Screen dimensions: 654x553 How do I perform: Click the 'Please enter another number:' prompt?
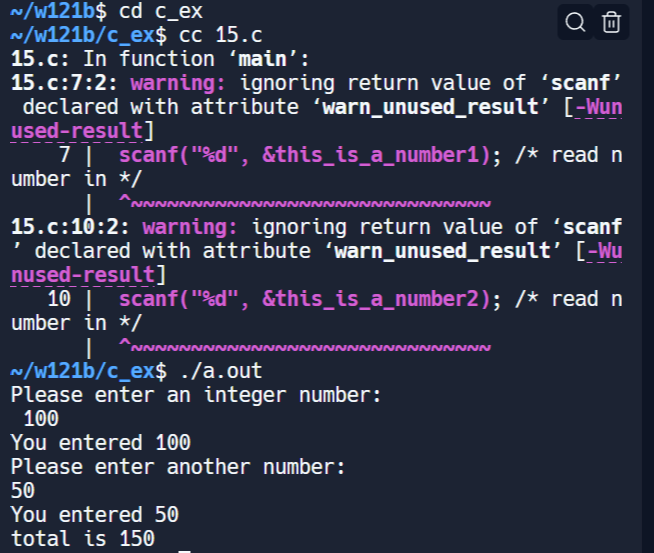coord(178,467)
